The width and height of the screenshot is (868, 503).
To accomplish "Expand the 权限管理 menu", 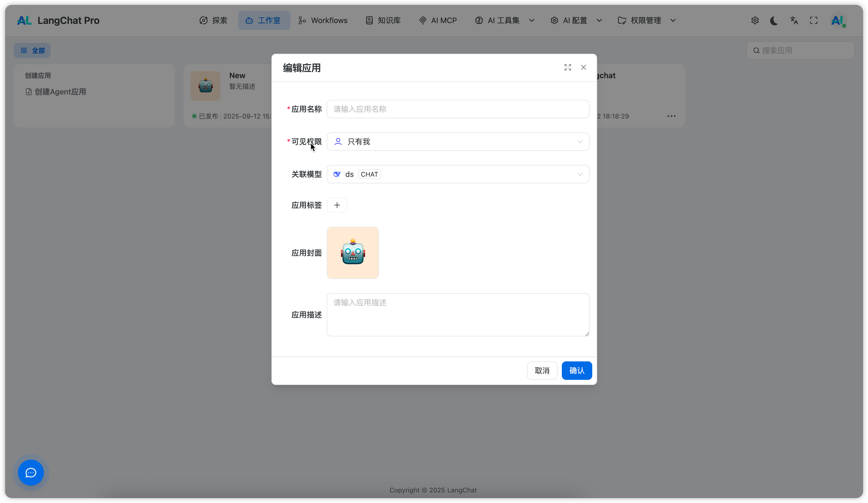I will pyautogui.click(x=647, y=21).
